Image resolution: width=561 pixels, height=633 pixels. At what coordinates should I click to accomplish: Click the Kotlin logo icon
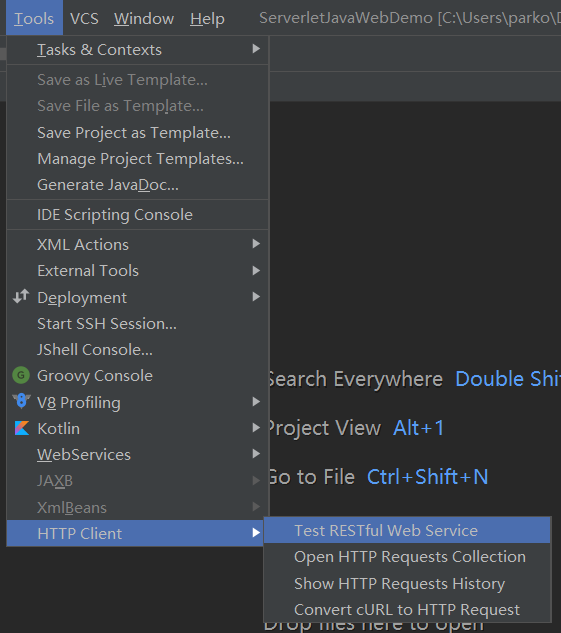tap(22, 428)
